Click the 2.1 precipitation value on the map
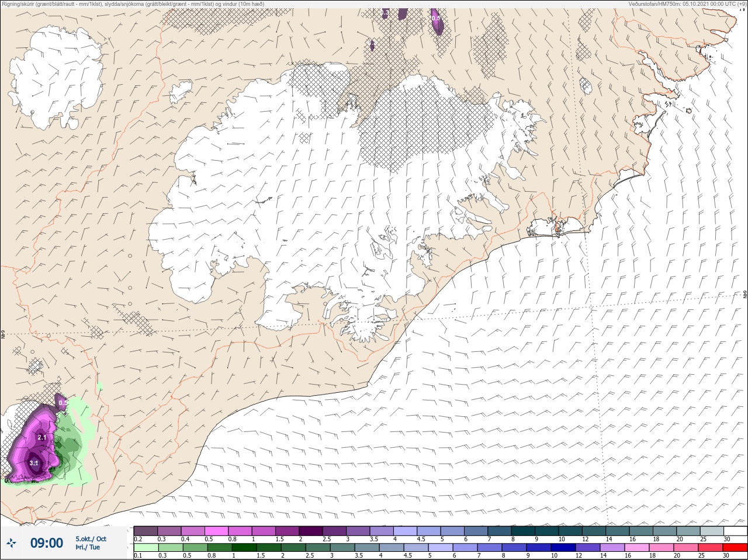 coord(41,437)
